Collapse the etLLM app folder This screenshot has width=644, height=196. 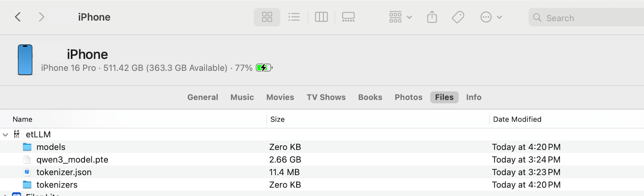click(5, 134)
